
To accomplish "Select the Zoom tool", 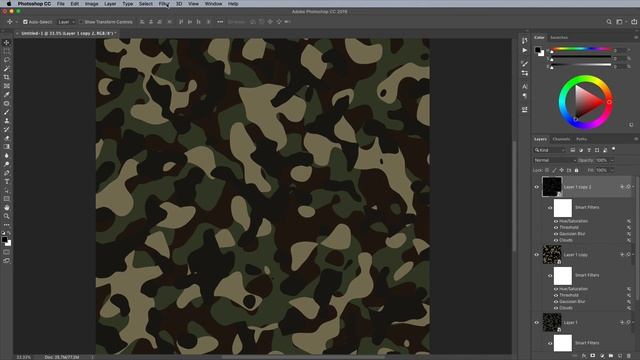I will pyautogui.click(x=7, y=216).
